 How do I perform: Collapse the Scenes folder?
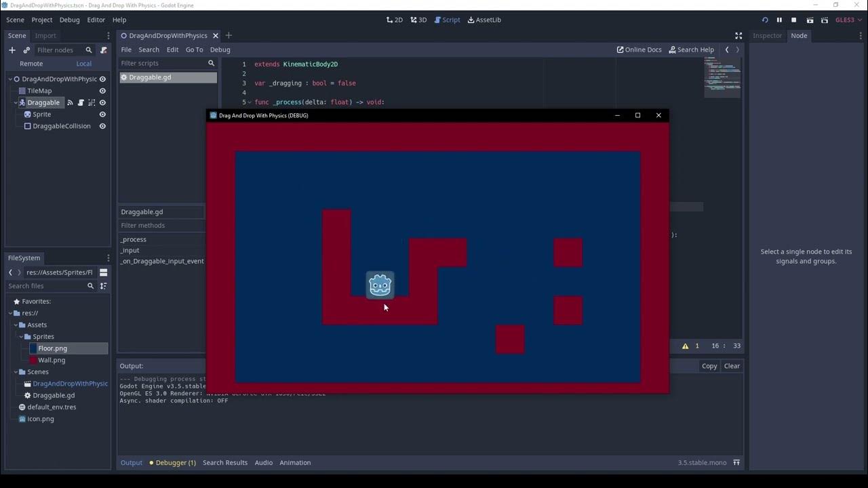(16, 372)
